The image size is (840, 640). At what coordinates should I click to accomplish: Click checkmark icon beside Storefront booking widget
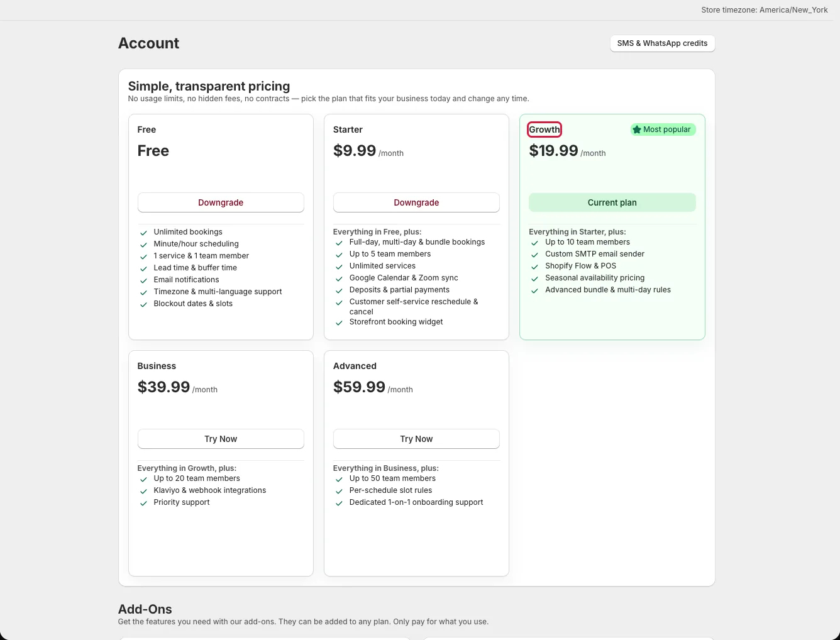pyautogui.click(x=339, y=323)
